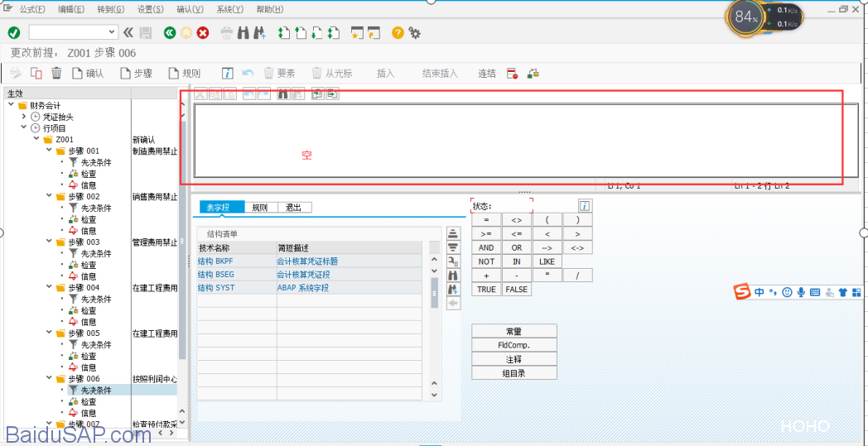This screenshot has height=446, width=868.
Task: Open the transaction command field dropdown
Action: (x=113, y=32)
